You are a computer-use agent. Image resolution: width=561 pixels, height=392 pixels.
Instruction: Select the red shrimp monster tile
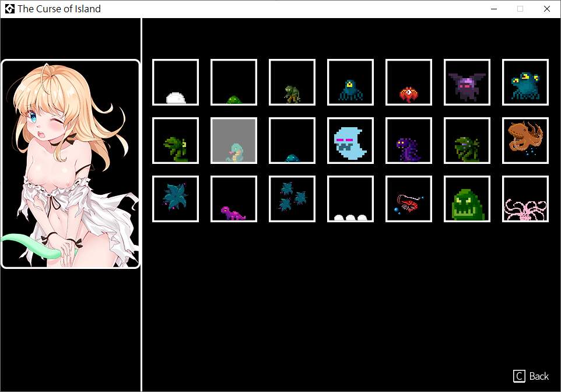click(x=409, y=199)
